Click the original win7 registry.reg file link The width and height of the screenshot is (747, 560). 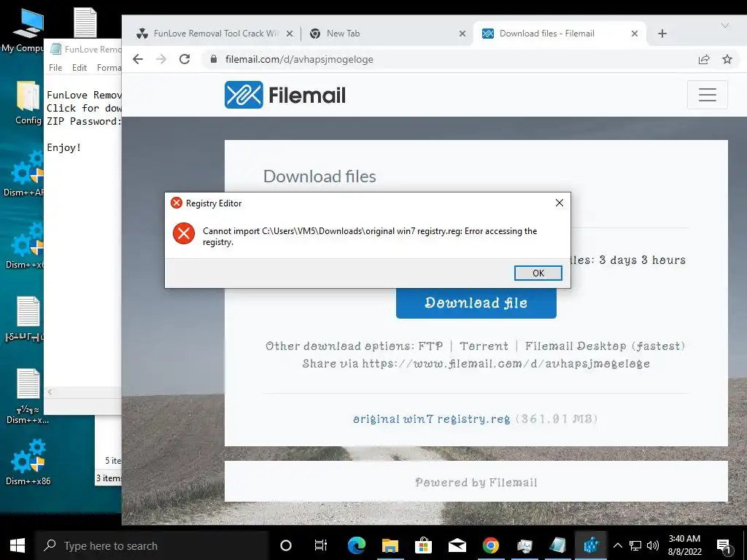[431, 419]
